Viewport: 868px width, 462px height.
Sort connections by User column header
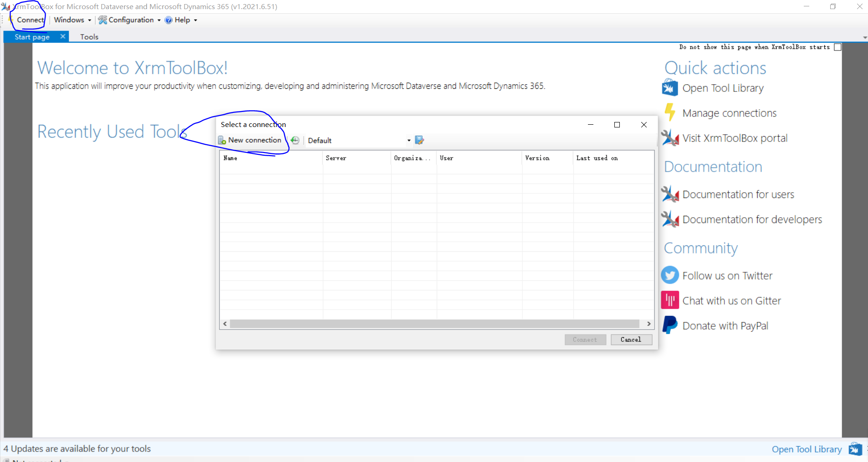[x=479, y=158]
